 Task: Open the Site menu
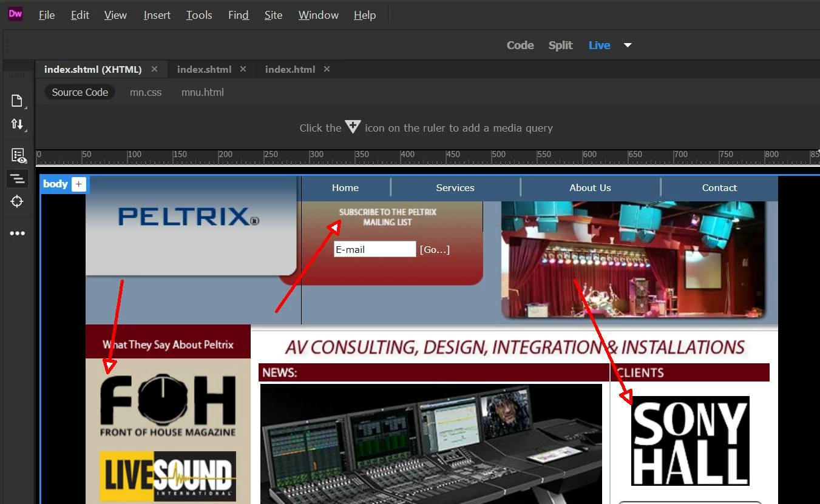pyautogui.click(x=273, y=15)
